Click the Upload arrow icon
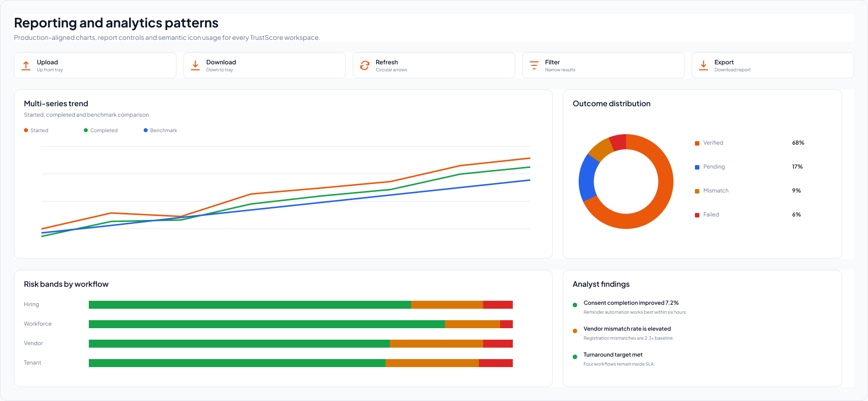868x401 pixels. pos(26,65)
